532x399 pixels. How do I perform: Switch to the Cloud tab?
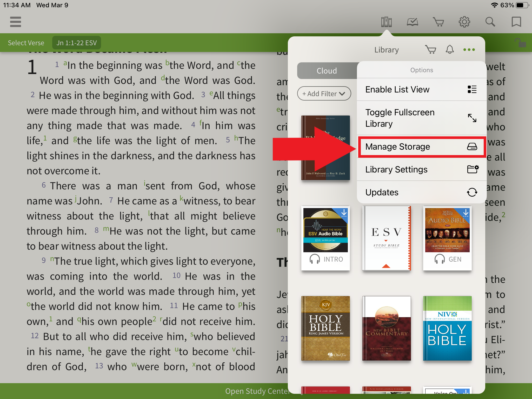pyautogui.click(x=327, y=71)
